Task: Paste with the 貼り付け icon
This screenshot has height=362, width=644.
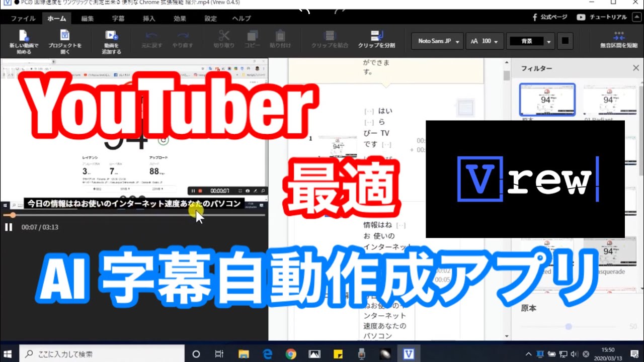Action: coord(280,39)
